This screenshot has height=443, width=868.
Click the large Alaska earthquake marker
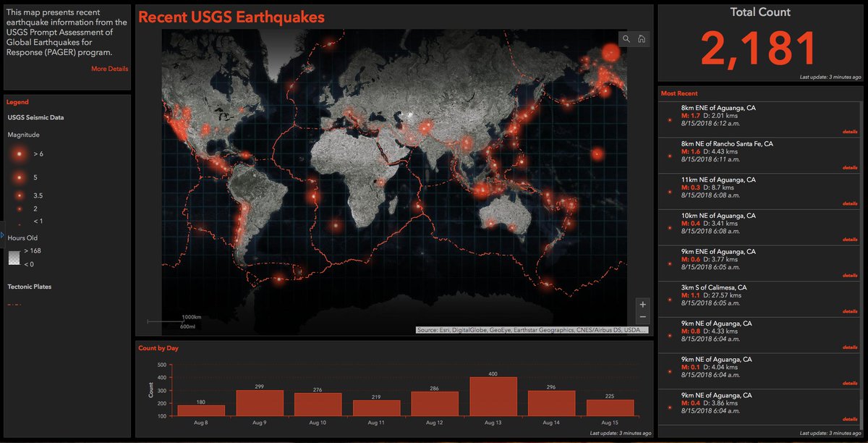pos(610,53)
